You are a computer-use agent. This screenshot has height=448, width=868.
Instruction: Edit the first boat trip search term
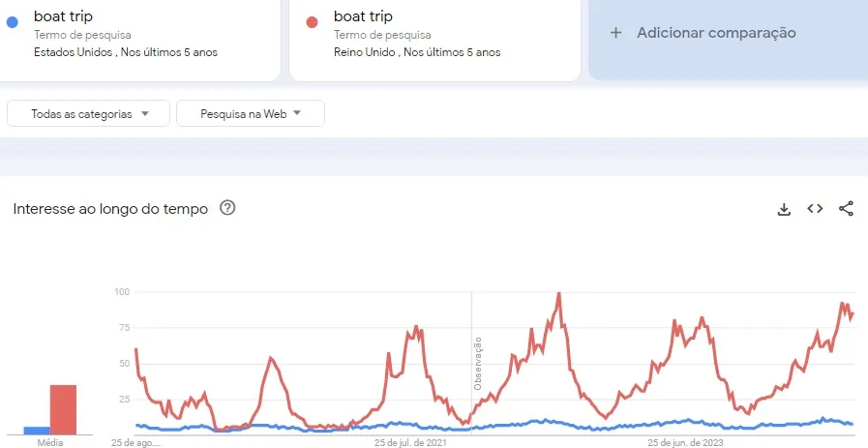tap(64, 16)
